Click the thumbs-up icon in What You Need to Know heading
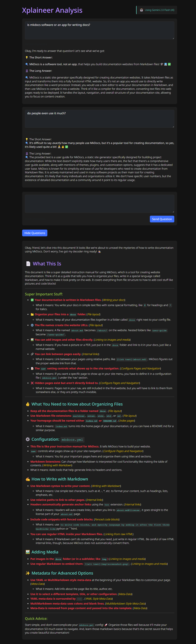 28,404
